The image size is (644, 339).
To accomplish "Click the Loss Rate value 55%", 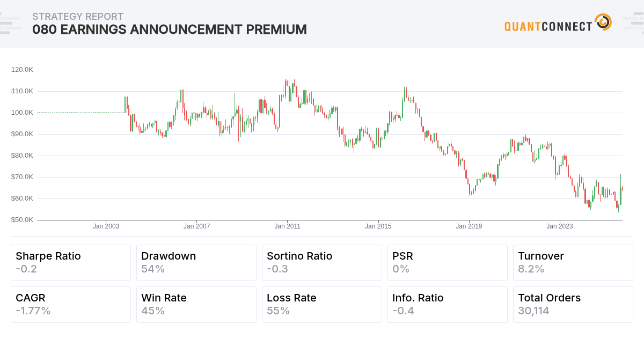I will [278, 311].
